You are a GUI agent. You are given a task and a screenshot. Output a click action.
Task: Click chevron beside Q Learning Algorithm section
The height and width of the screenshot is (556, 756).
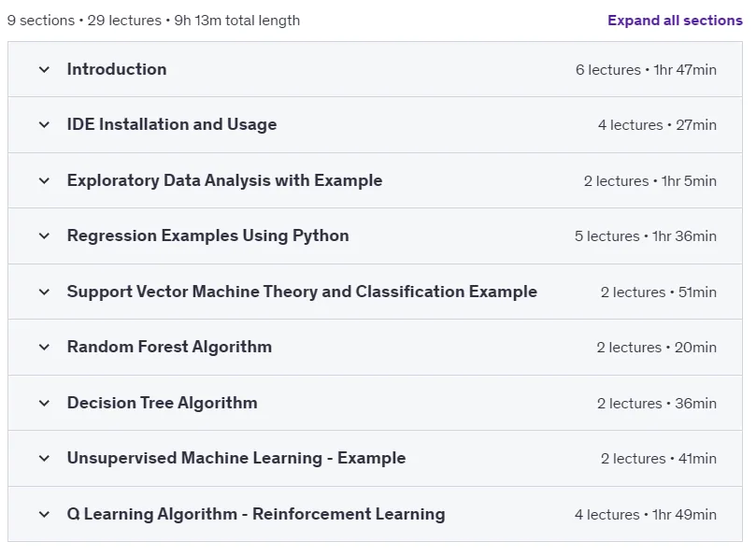[44, 515]
